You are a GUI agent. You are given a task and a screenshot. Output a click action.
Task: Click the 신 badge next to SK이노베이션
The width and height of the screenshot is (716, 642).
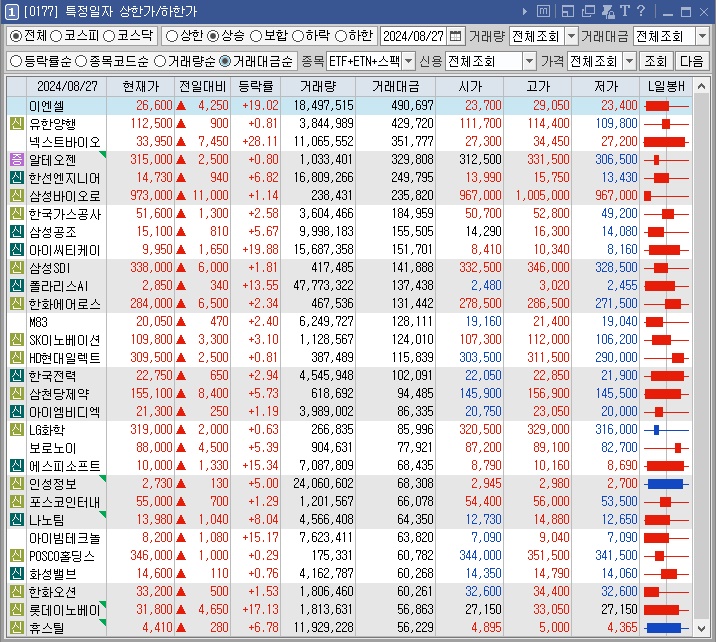pyautogui.click(x=17, y=340)
